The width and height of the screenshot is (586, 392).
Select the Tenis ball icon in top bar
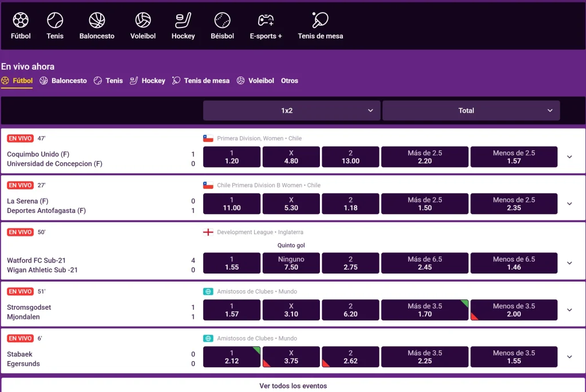(55, 21)
